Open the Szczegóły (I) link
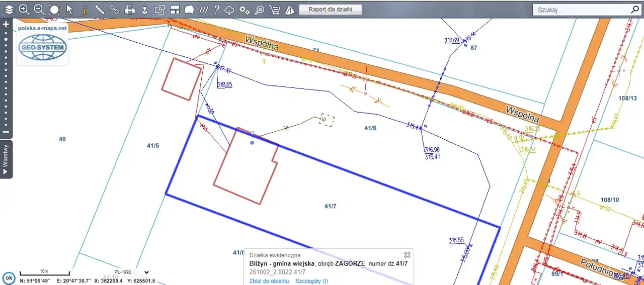 pyautogui.click(x=311, y=281)
